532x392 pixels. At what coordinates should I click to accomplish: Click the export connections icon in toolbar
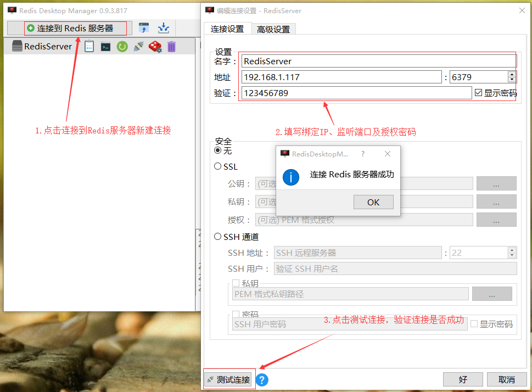coord(164,28)
